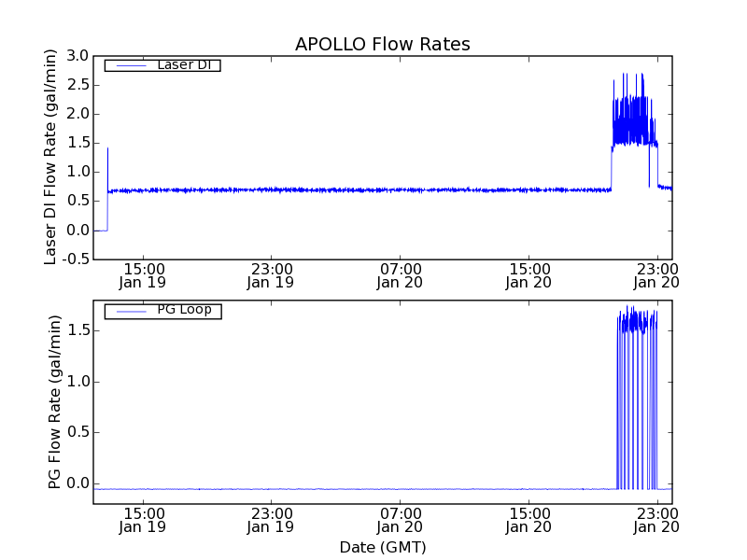Click the 'Laser DI Flow Rate (gal/min)' axis label

tap(50, 157)
